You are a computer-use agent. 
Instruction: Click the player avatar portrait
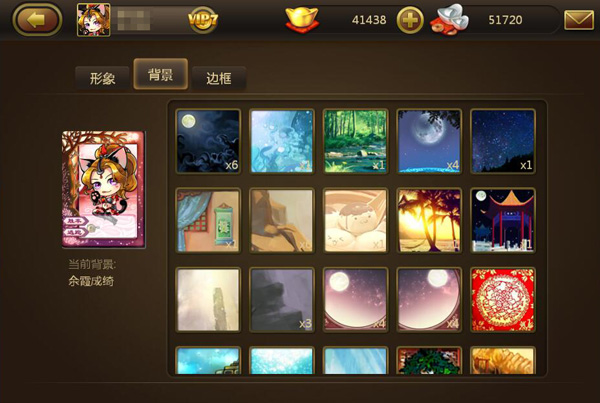(x=93, y=20)
